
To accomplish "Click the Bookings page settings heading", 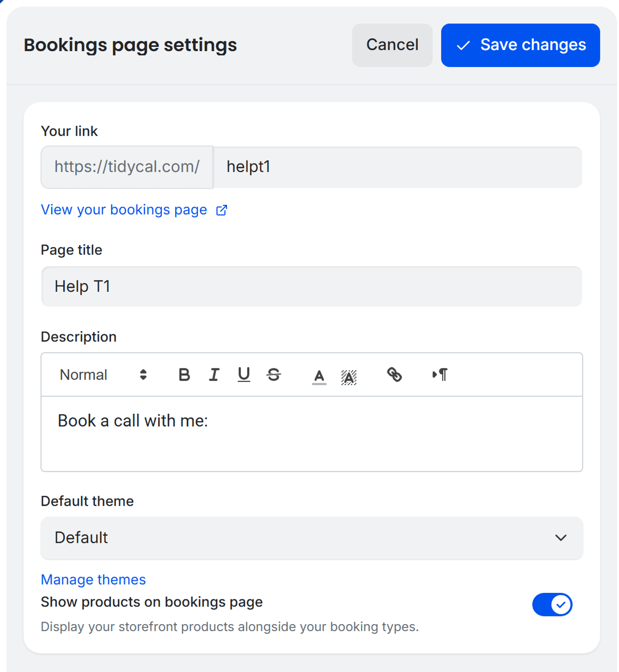I will point(130,45).
